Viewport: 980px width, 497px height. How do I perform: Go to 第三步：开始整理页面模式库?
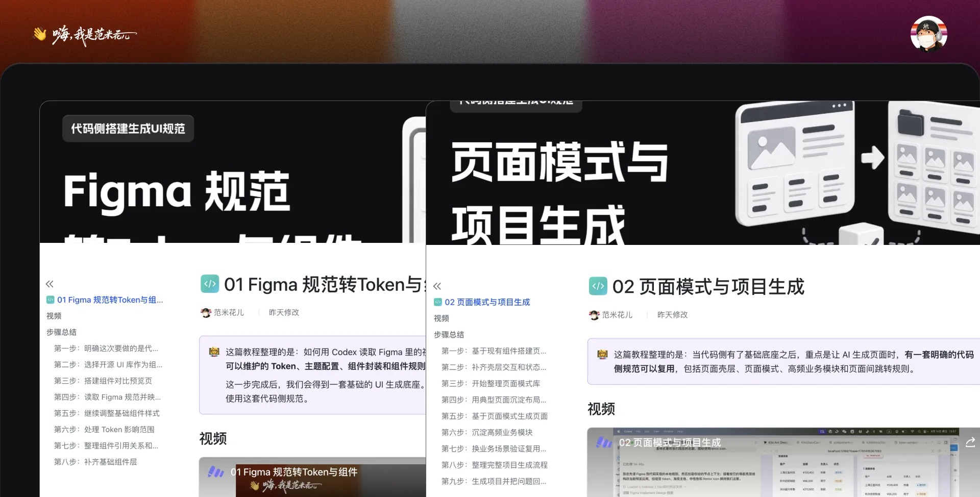tap(491, 384)
